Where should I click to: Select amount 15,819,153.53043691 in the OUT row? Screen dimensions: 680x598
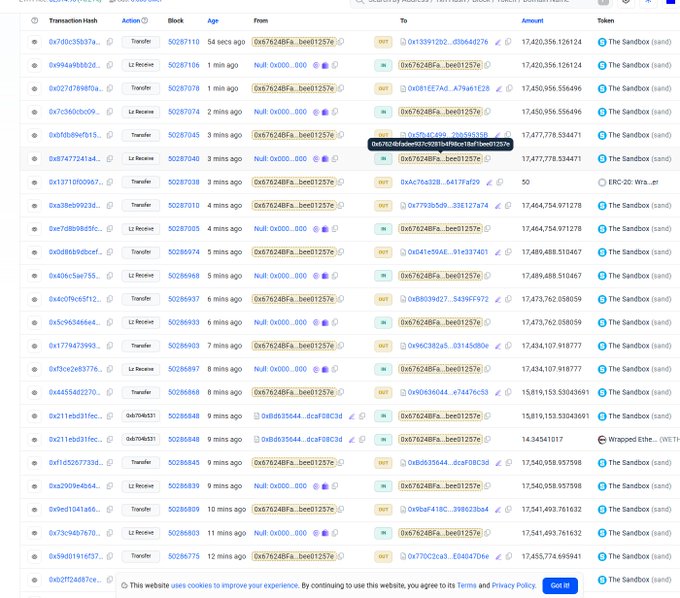click(x=555, y=392)
